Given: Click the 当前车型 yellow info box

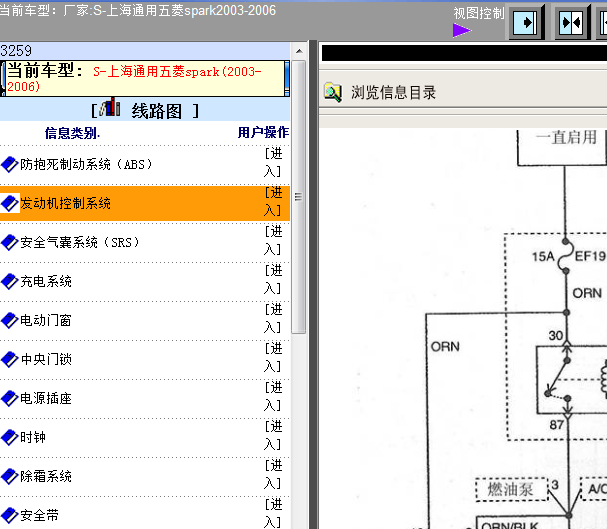Looking at the screenshot, I should 145,79.
